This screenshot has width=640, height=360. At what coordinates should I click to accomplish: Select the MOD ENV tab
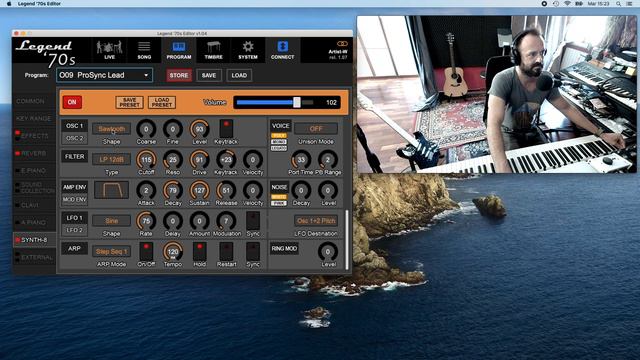[x=74, y=200]
